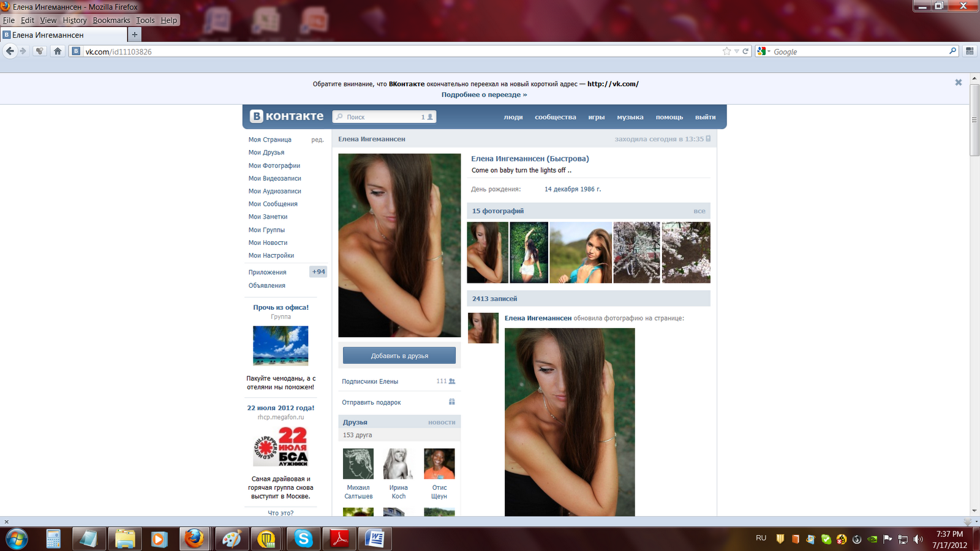The width and height of the screenshot is (980, 551).
Task: Open the Tools menu
Action: [x=145, y=20]
